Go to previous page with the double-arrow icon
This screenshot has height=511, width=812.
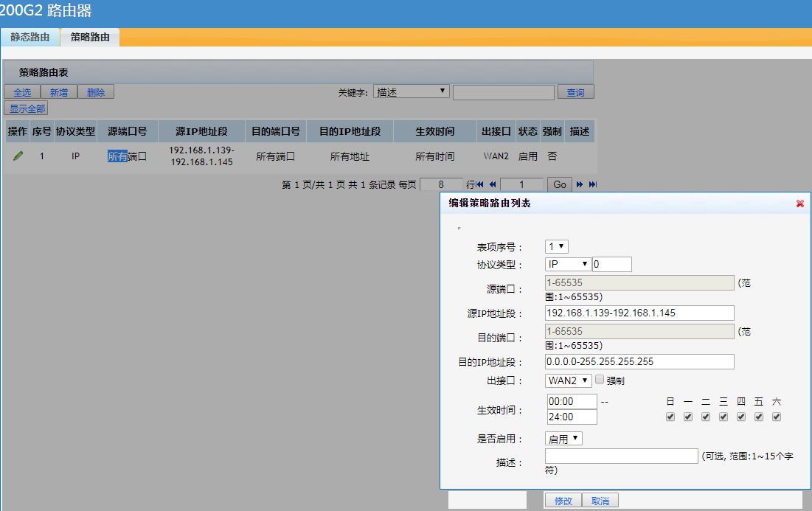(493, 184)
